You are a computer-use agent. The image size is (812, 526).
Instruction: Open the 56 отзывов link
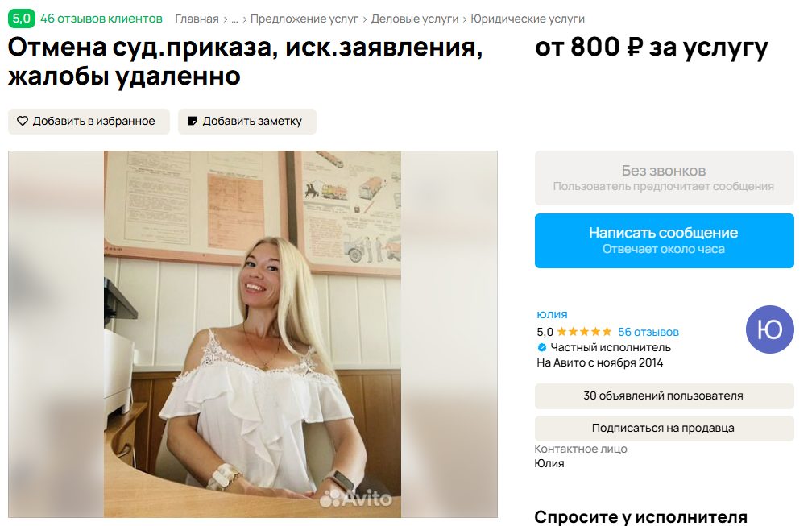point(648,332)
